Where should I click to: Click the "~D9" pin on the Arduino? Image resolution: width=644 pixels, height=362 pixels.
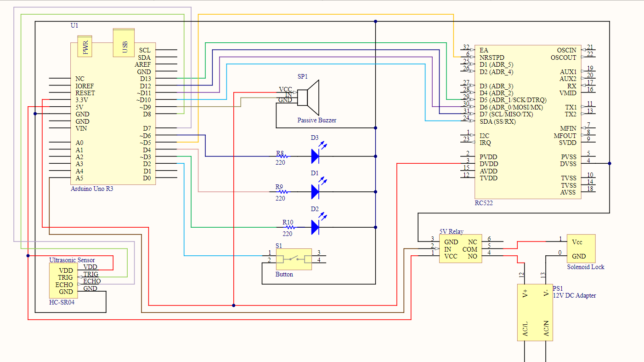145,107
